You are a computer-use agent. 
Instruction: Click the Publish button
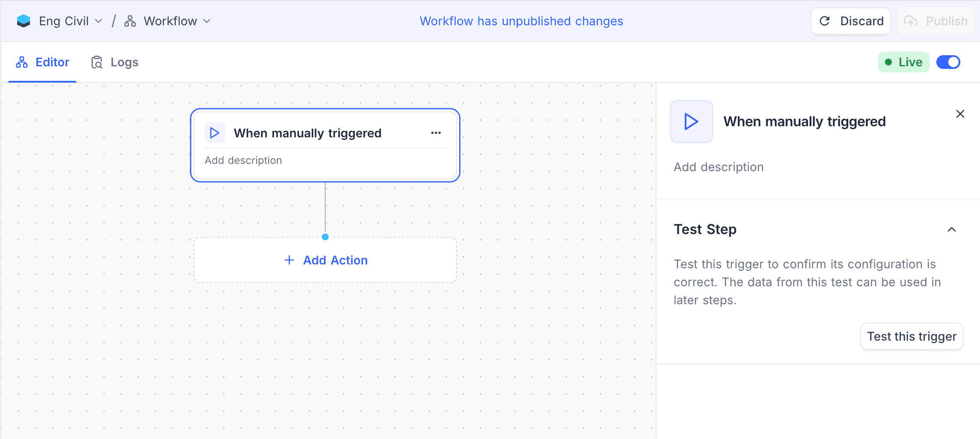pyautogui.click(x=935, y=21)
